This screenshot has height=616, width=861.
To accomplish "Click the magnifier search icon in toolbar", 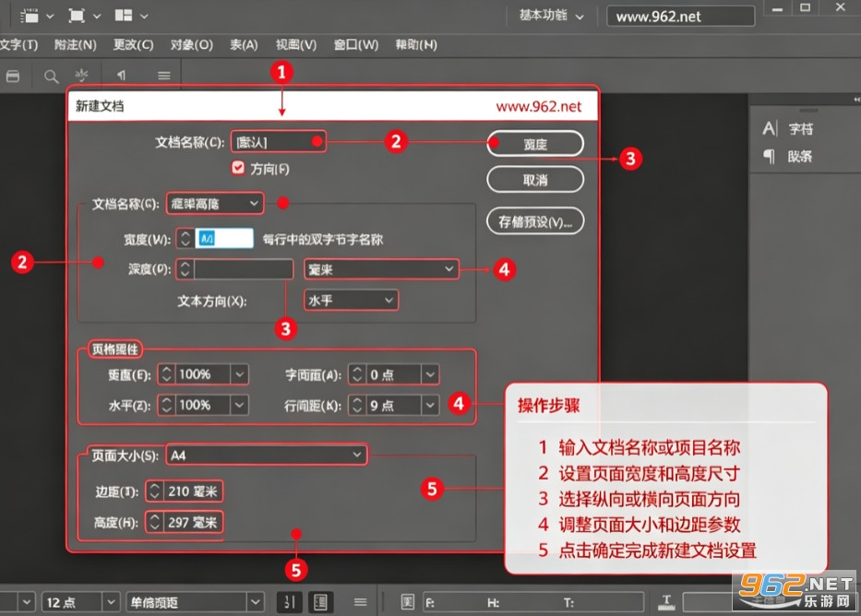I will click(51, 77).
